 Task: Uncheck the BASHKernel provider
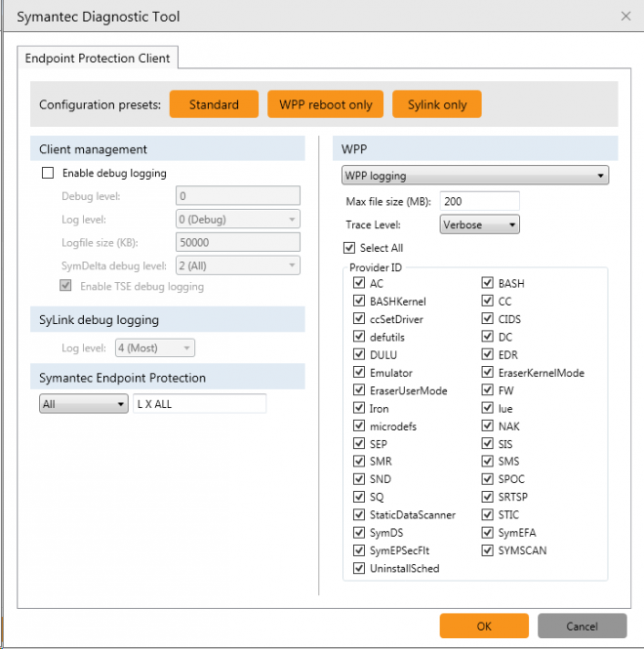[359, 301]
